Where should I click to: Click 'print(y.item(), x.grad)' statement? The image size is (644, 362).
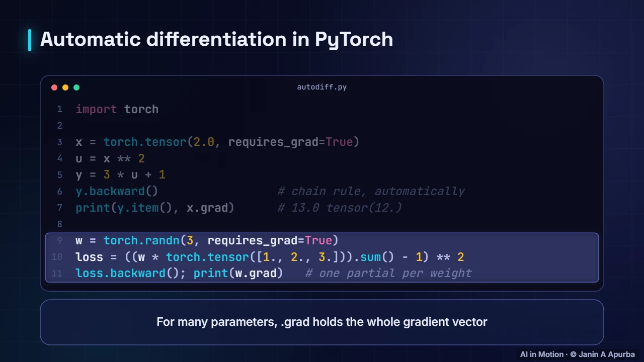coord(155,208)
